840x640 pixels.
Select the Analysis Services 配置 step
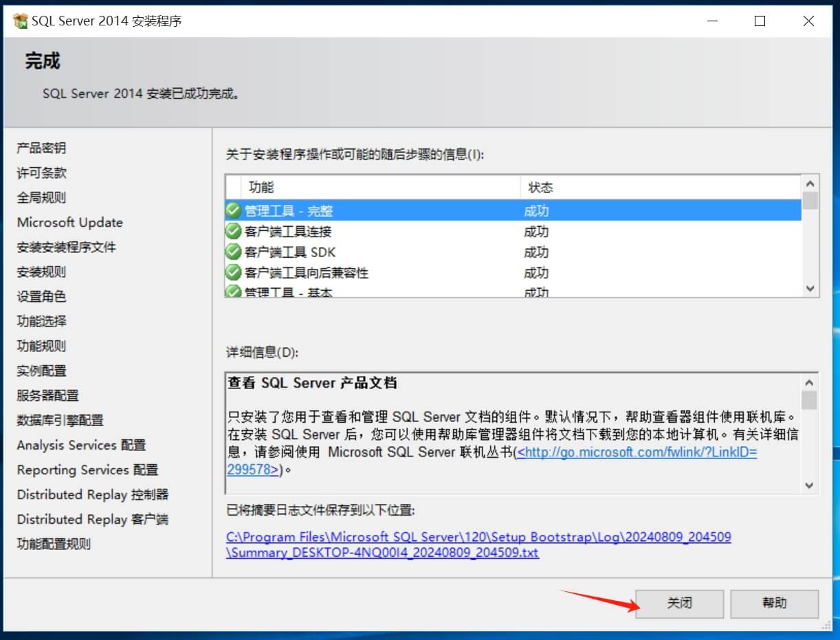tap(81, 445)
